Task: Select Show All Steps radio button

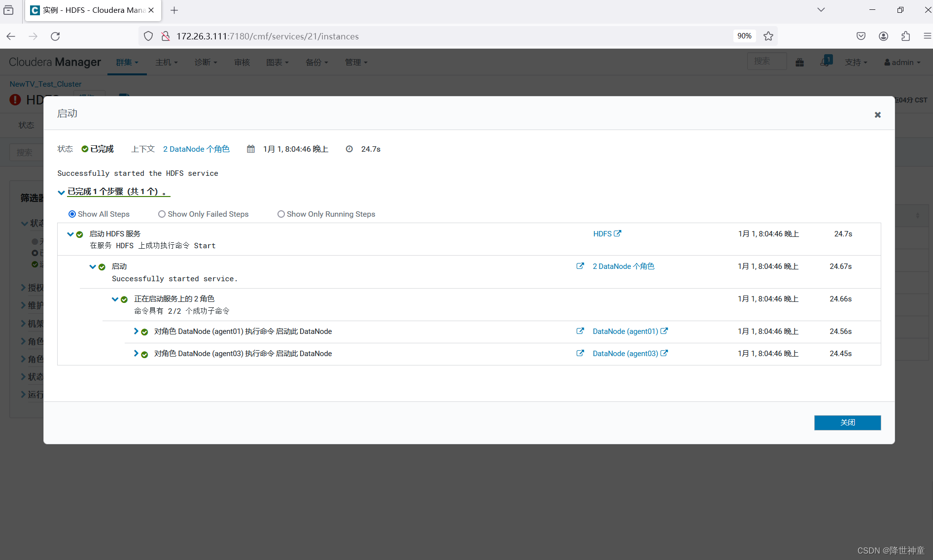Action: 72,214
